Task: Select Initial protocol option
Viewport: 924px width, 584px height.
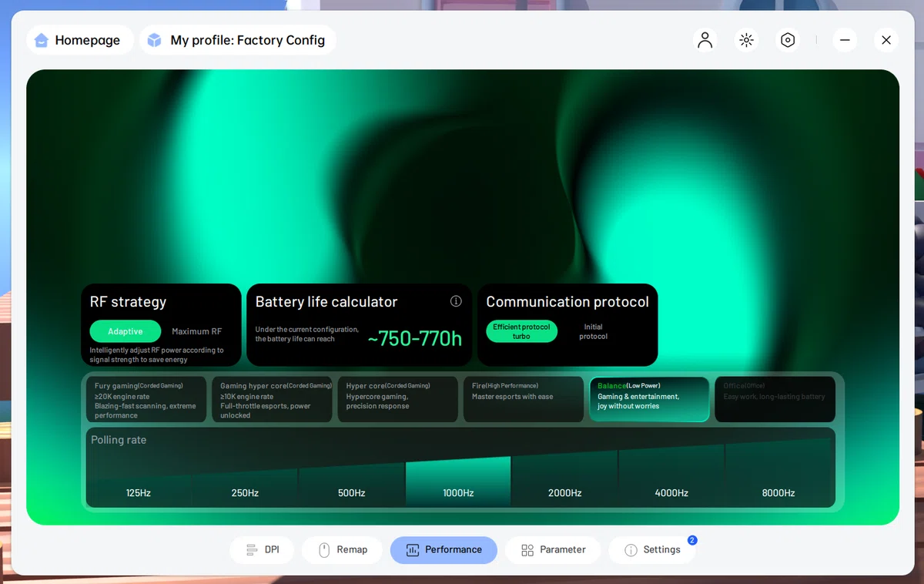Action: [x=594, y=331]
